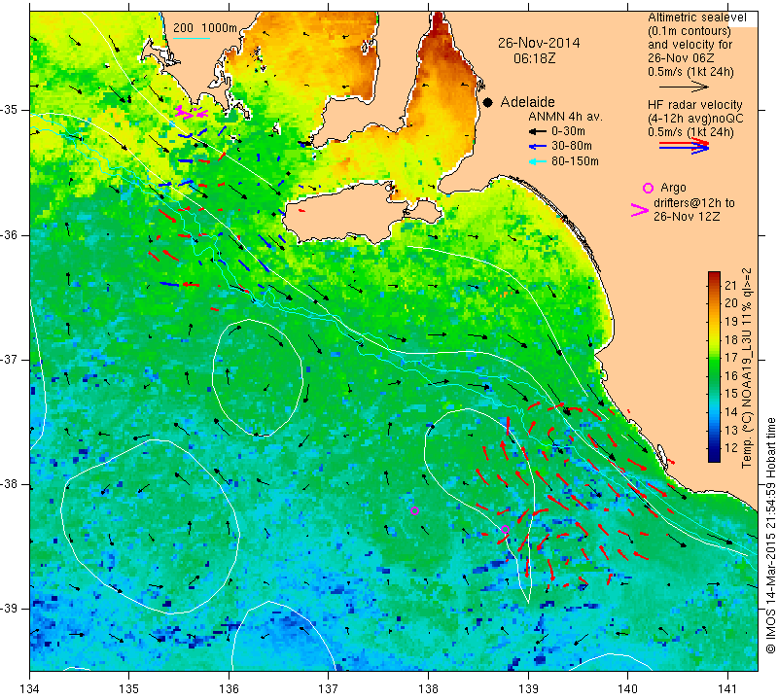Click the 134 longitude axis label
Viewport: 778px width, 700px height.
[30, 689]
